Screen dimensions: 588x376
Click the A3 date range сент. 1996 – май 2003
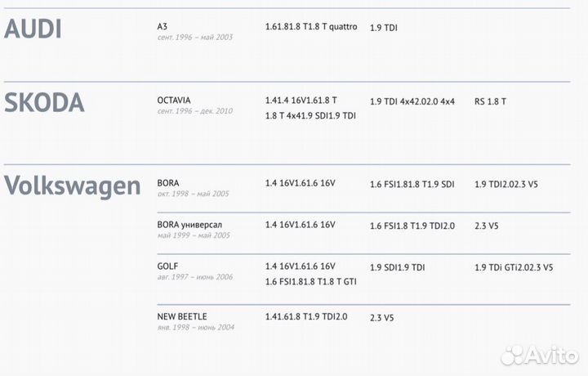195,38
